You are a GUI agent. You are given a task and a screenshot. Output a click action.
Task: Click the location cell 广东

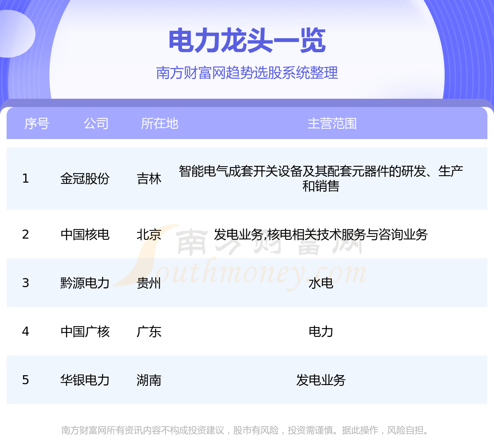149,332
